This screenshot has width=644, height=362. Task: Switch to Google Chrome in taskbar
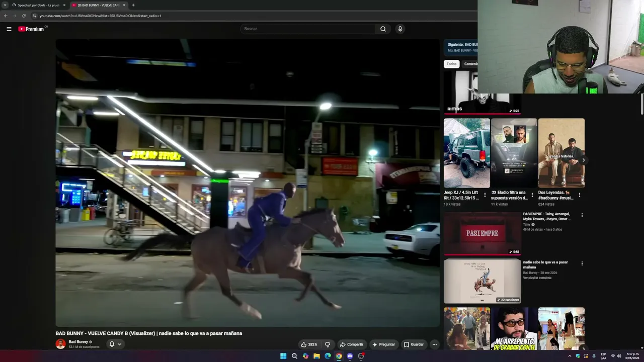339,356
